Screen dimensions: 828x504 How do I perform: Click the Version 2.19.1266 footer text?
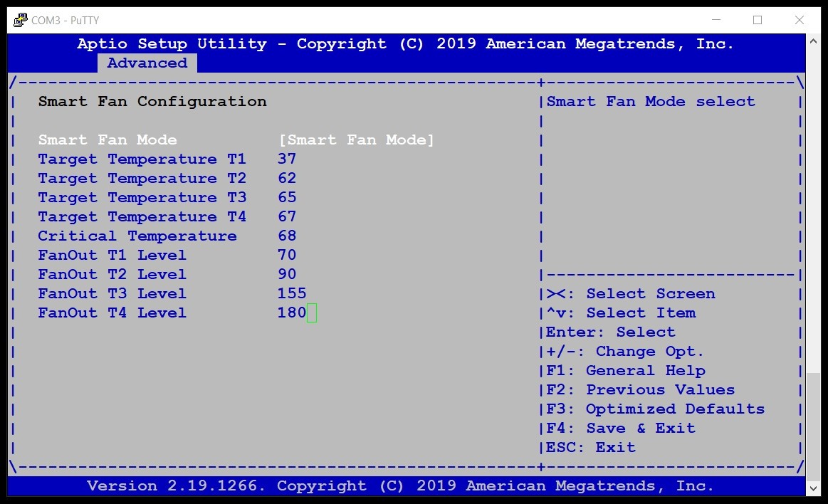(x=400, y=485)
